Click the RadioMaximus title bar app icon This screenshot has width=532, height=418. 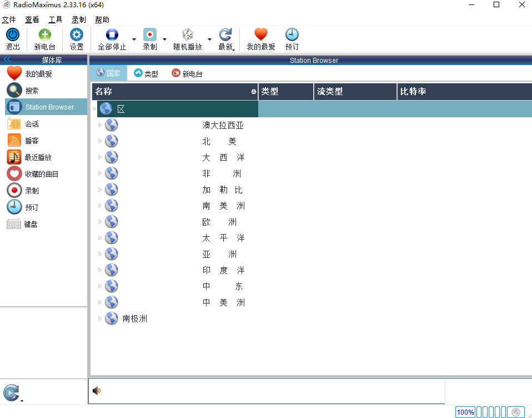pos(6,5)
